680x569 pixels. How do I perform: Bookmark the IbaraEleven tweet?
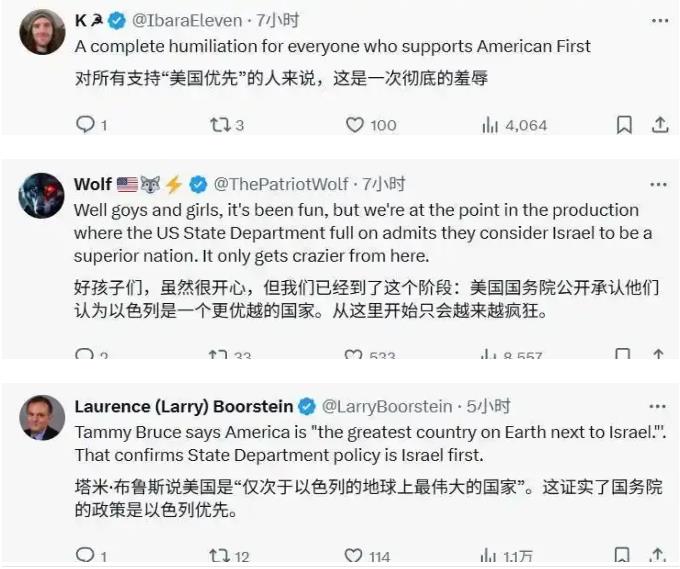(624, 125)
